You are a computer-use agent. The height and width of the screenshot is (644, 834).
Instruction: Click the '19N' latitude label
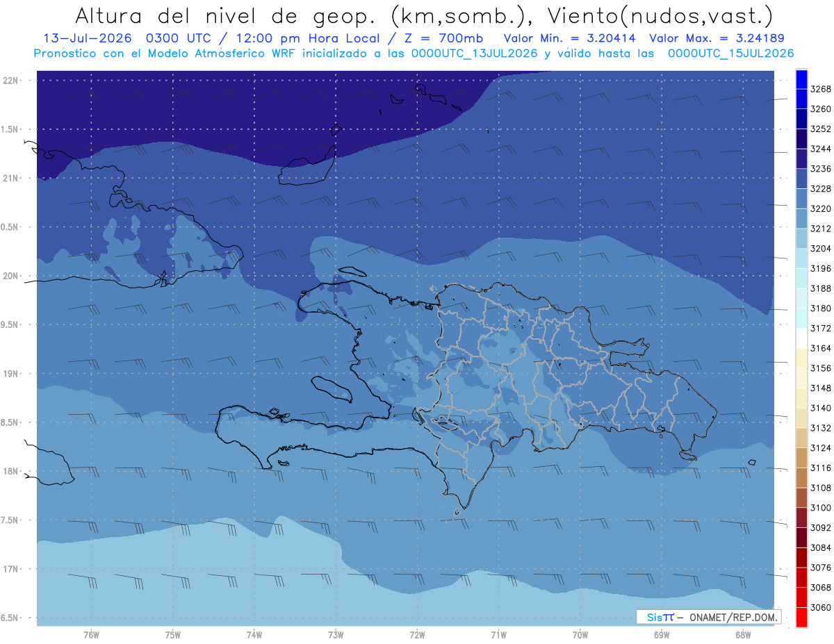(x=12, y=373)
